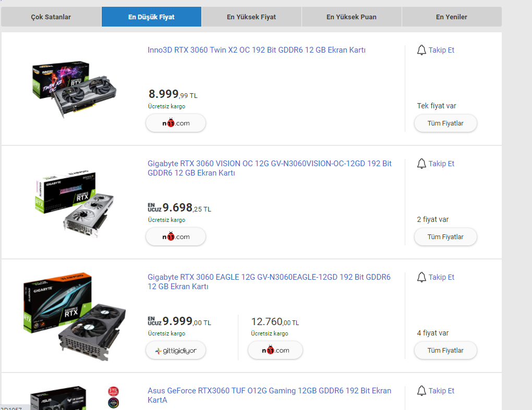Click Tüm Fiyatlar button for Inno3D card
The height and width of the screenshot is (410, 532).
[445, 123]
